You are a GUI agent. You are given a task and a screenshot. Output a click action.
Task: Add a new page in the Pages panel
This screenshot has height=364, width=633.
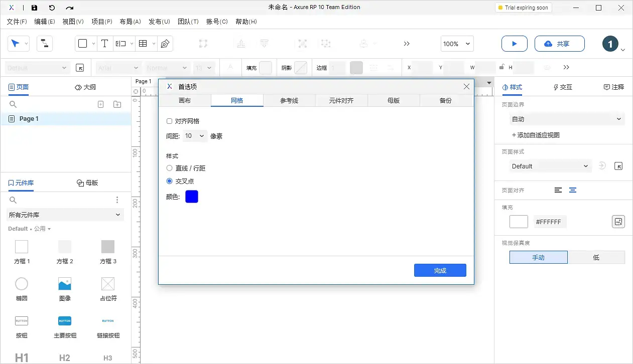pos(100,104)
